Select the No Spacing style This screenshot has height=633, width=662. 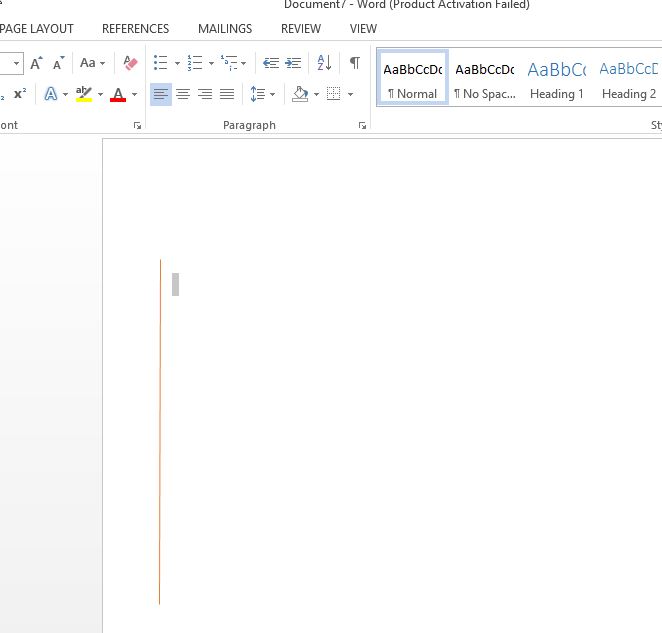point(485,77)
